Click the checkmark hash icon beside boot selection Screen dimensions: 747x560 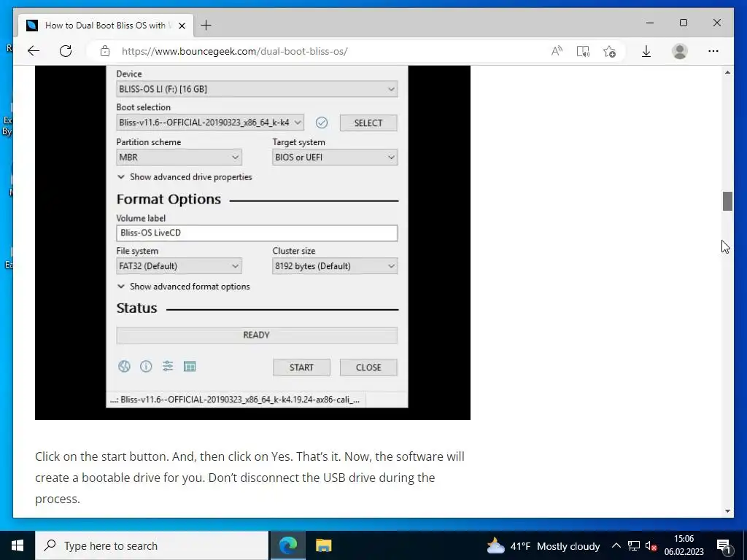click(x=322, y=122)
